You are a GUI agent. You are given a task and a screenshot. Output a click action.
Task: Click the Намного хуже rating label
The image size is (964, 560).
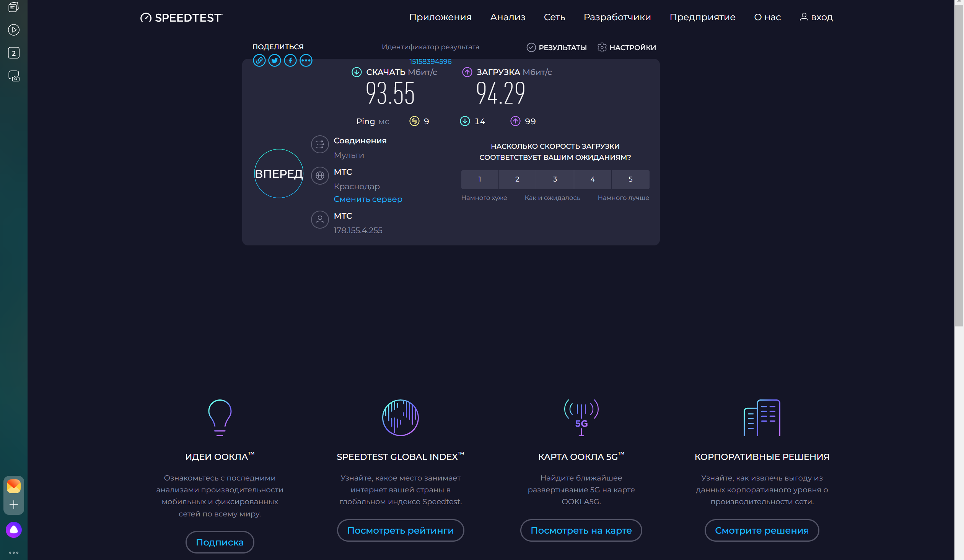(484, 198)
